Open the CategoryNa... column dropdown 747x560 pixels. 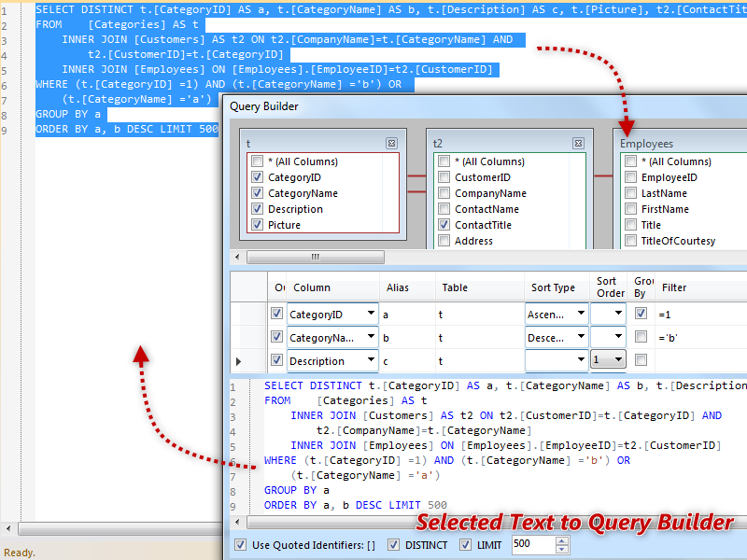371,337
